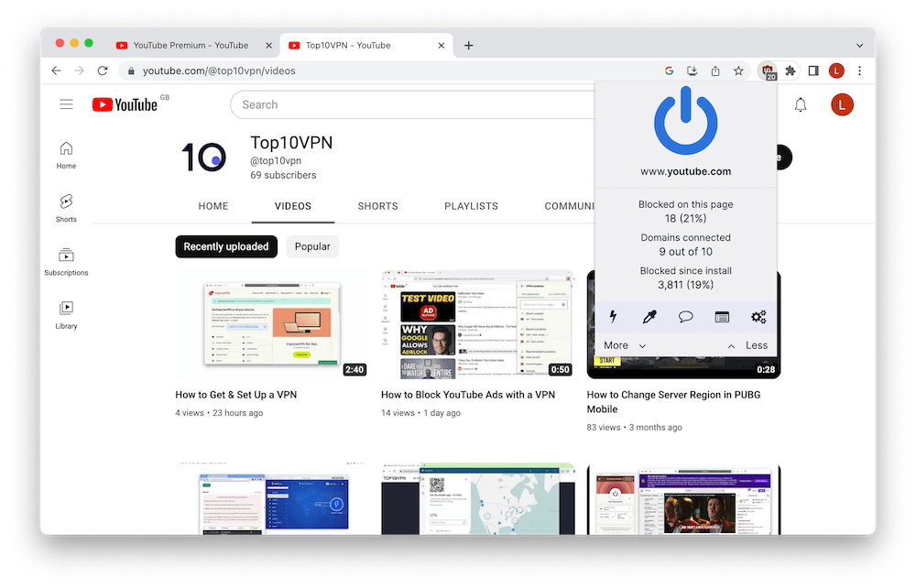The height and width of the screenshot is (588, 916).
Task: Open the How to Block YouTube Ads thumbnail
Action: [x=477, y=324]
